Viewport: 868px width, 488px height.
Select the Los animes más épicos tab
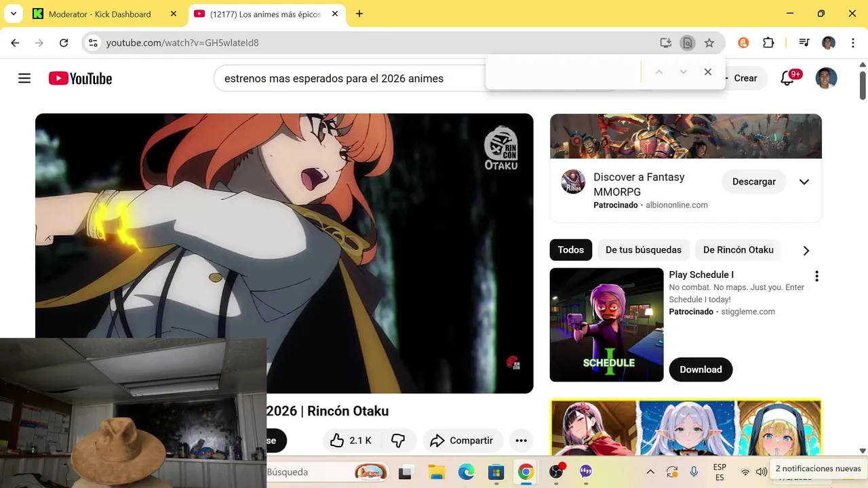[264, 14]
